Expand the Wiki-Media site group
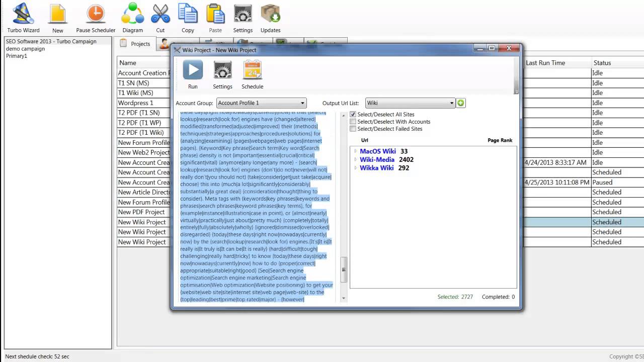The height and width of the screenshot is (362, 644). tap(356, 160)
